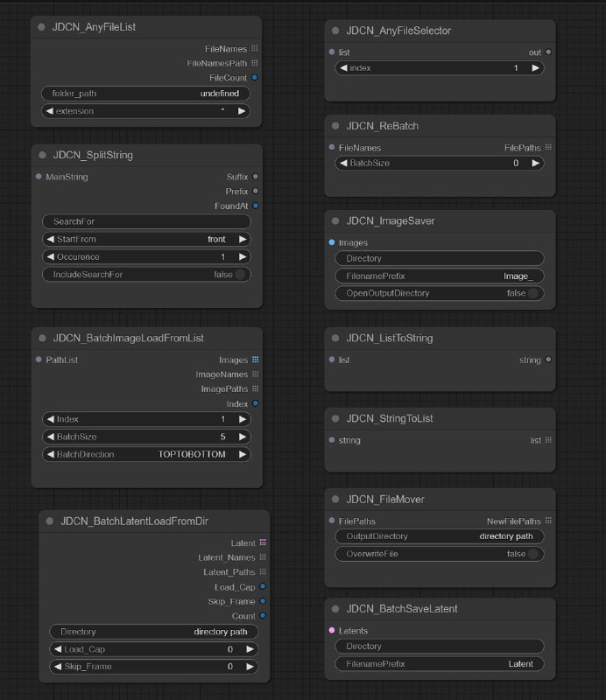This screenshot has height=700, width=606.
Task: Cycle the extension selector to next value
Action: 242,111
